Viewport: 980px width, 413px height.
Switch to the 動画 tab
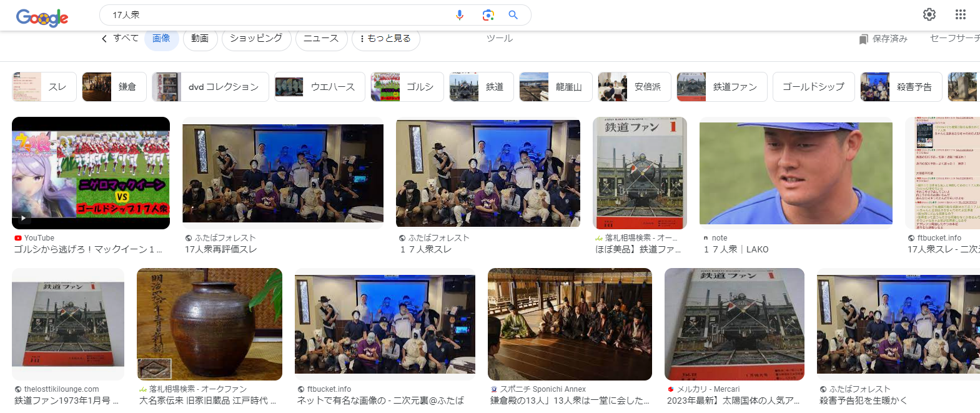pyautogui.click(x=200, y=39)
